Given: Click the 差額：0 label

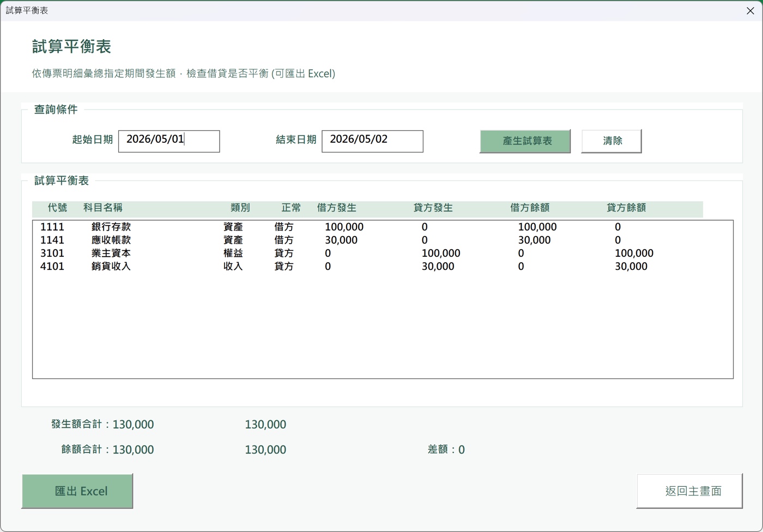Looking at the screenshot, I should 446,450.
